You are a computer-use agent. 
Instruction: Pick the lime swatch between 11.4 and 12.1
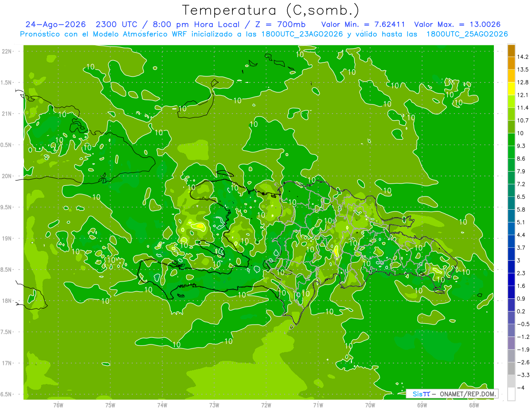(x=511, y=102)
